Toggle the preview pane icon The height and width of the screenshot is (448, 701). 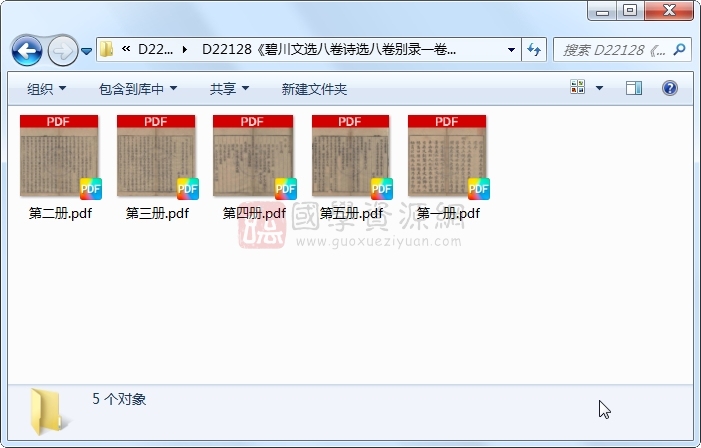[x=634, y=88]
